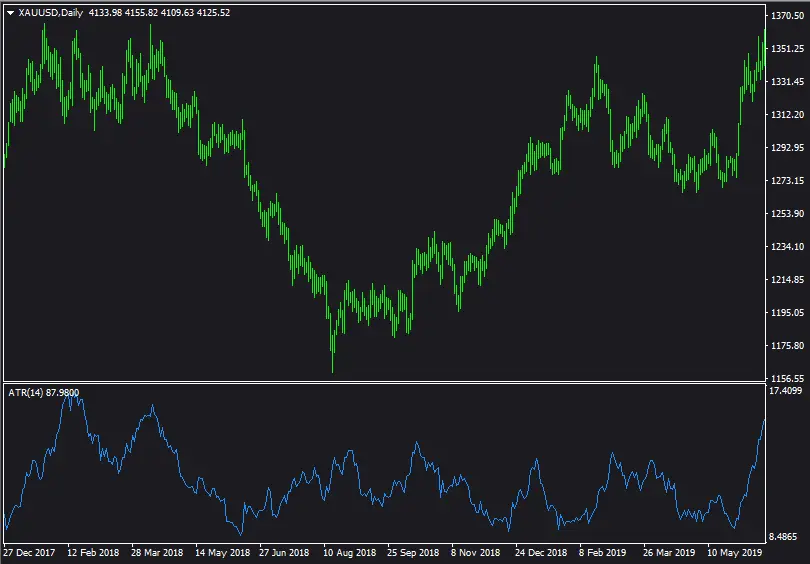Click the blue ATR line peak near February 2018
This screenshot has width=810, height=564.
click(71, 397)
